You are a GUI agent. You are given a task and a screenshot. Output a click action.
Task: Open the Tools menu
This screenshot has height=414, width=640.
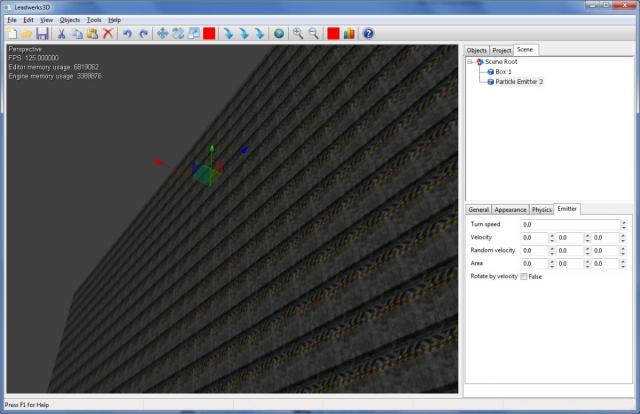point(94,19)
